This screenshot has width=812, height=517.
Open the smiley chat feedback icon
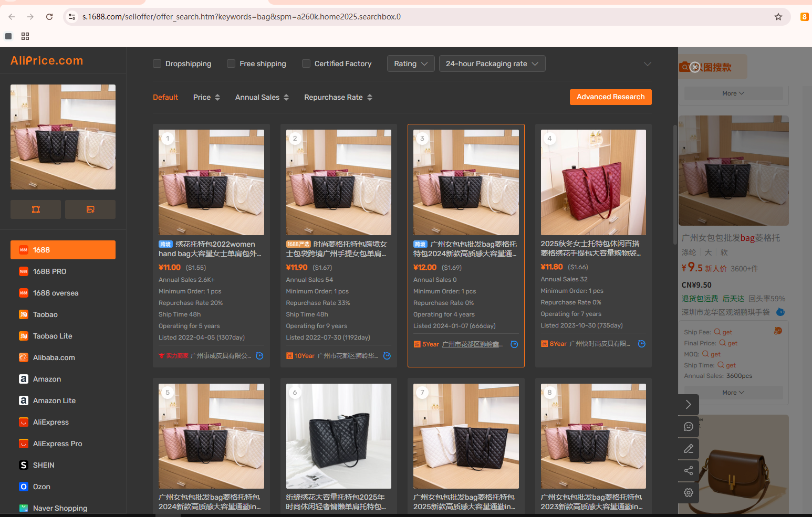tap(689, 427)
